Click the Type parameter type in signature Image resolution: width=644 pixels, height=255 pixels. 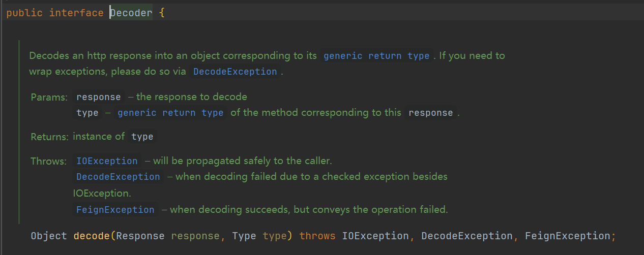point(244,236)
